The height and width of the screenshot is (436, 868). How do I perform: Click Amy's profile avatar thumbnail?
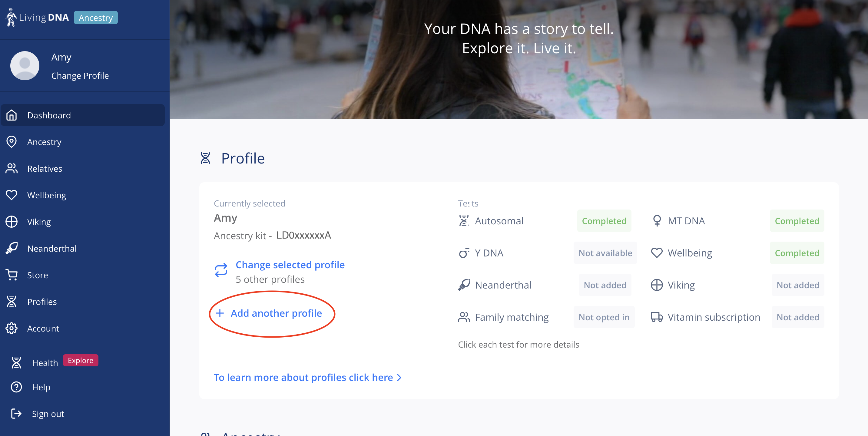[x=25, y=65]
